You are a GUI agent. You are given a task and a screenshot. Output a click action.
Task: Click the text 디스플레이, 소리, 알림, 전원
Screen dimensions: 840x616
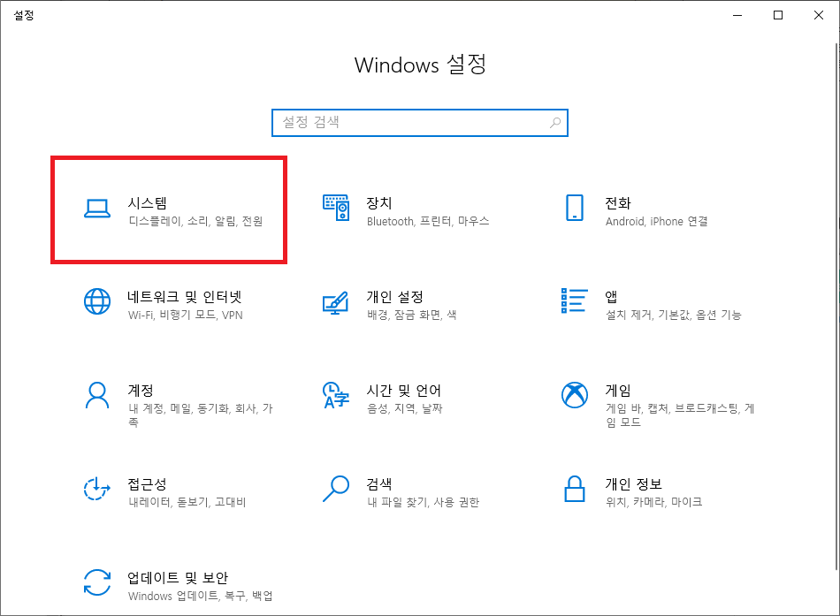tap(195, 221)
